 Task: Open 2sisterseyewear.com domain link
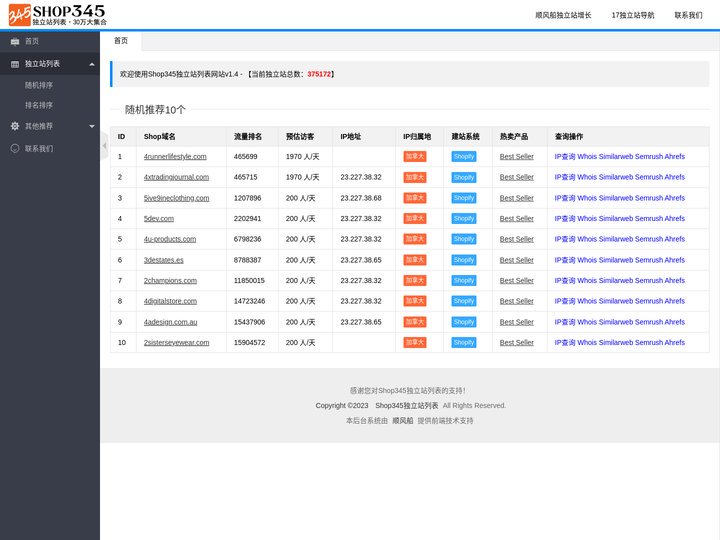(x=176, y=343)
